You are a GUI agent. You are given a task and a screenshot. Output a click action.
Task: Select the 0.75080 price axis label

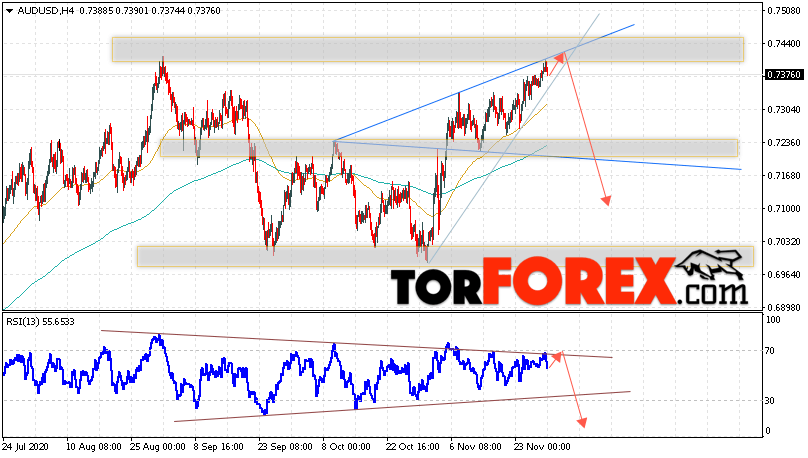tap(784, 10)
